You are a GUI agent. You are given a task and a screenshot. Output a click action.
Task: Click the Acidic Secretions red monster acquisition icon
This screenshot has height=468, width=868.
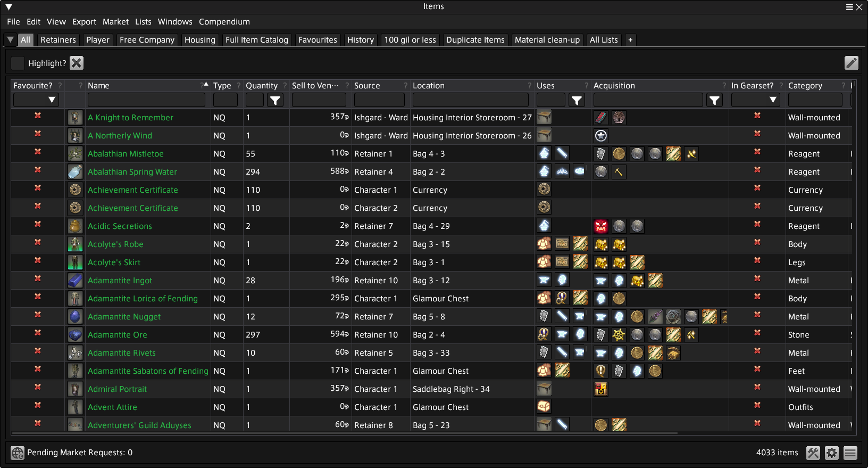coord(601,226)
